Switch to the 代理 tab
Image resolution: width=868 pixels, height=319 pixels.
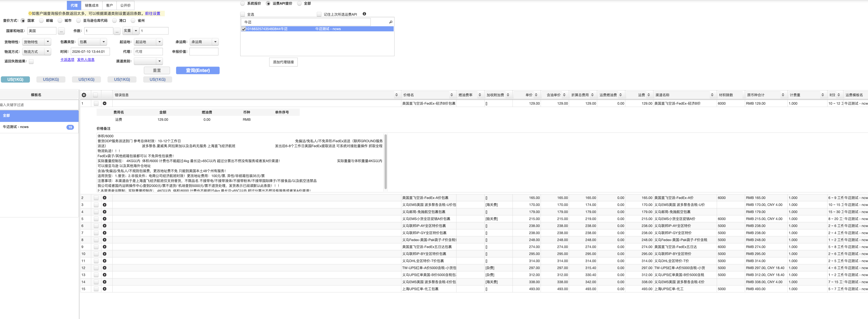coord(74,5)
